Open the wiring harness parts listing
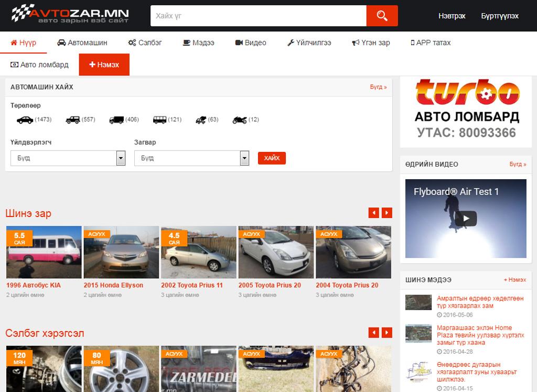This screenshot has height=392, width=537. point(353,369)
